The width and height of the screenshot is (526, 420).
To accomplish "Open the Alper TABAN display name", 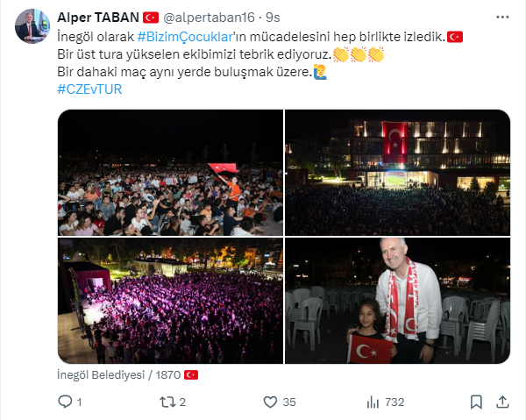I will 98,18.
